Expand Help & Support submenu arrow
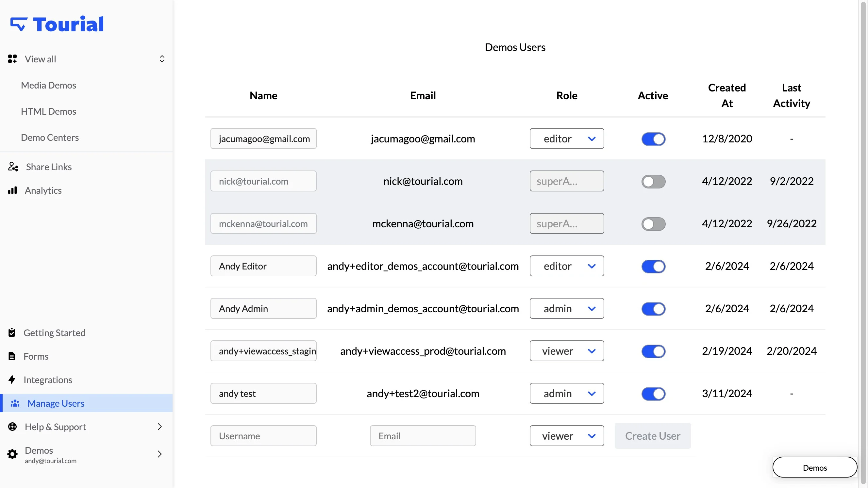Screen dimensions: 868x488 [160, 427]
